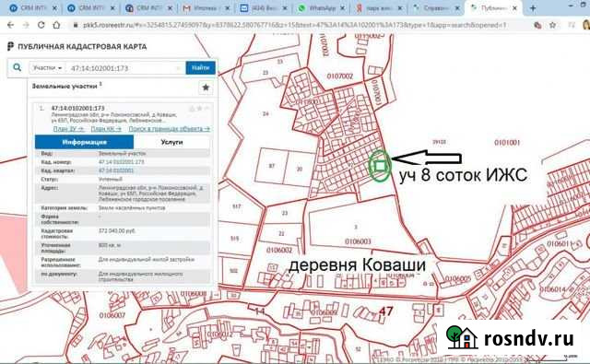The height and width of the screenshot is (364, 590).
Task: Open the План КК link
Action: [106, 129]
